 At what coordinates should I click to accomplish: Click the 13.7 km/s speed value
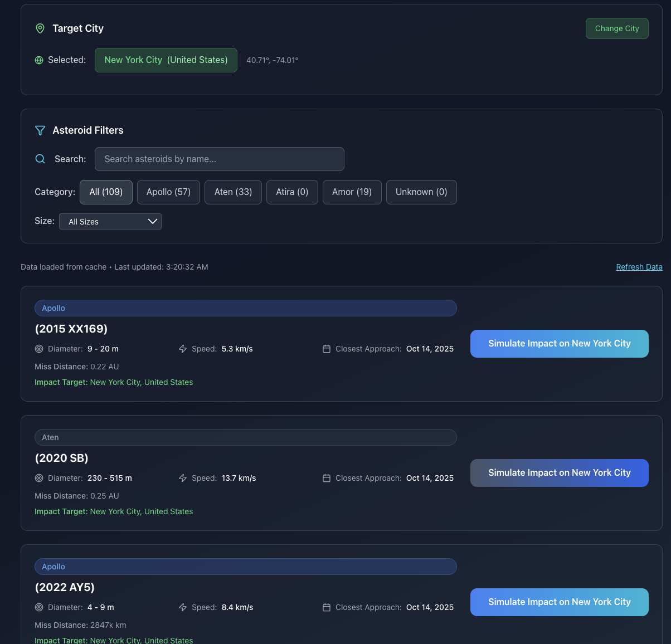point(239,478)
